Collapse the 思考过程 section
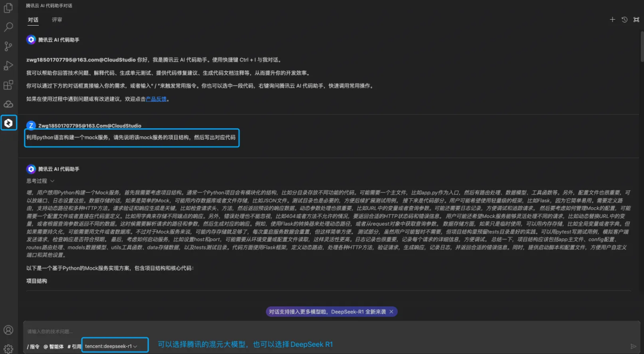Viewport: 644px width, 354px height. point(41,181)
